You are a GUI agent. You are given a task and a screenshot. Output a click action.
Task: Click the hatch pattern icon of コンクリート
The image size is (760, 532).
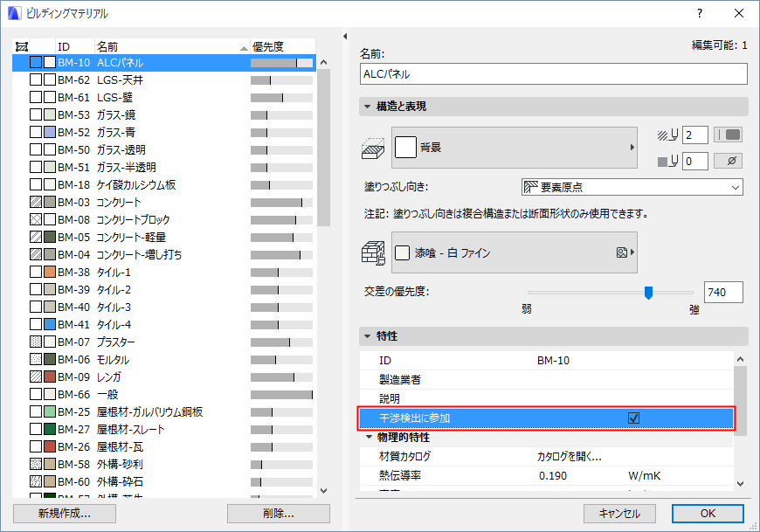[36, 202]
